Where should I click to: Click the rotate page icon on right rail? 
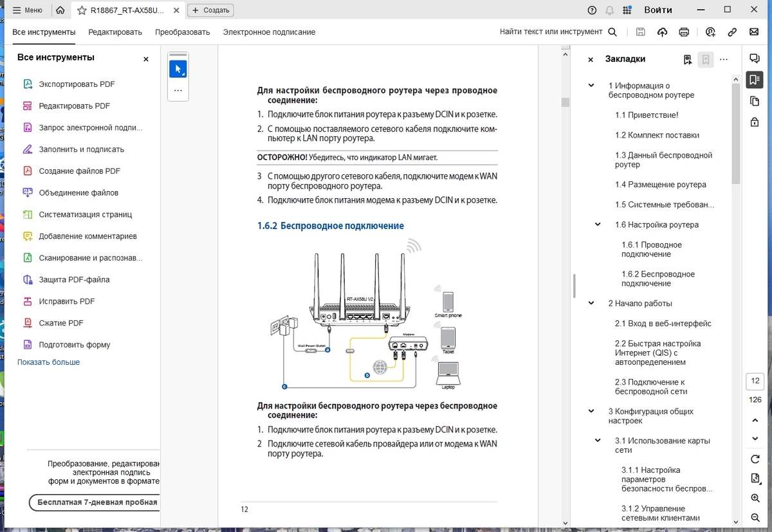pyautogui.click(x=755, y=459)
